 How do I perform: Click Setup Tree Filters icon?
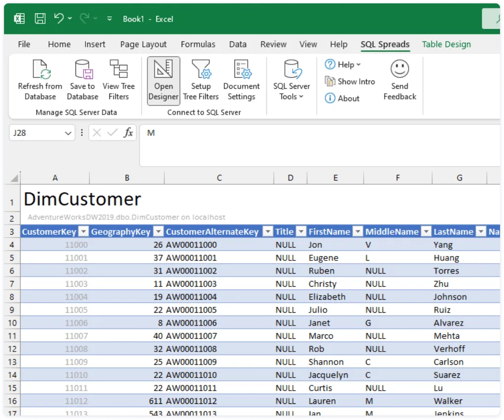click(x=201, y=69)
